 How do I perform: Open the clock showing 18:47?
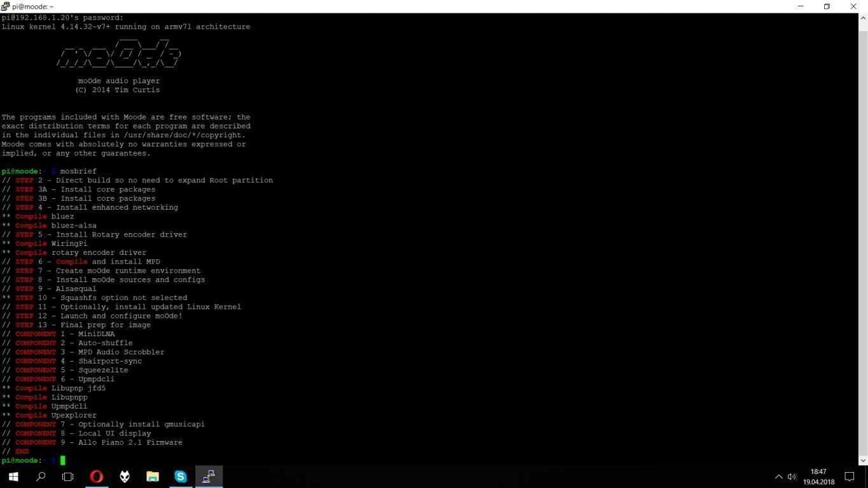[818, 477]
